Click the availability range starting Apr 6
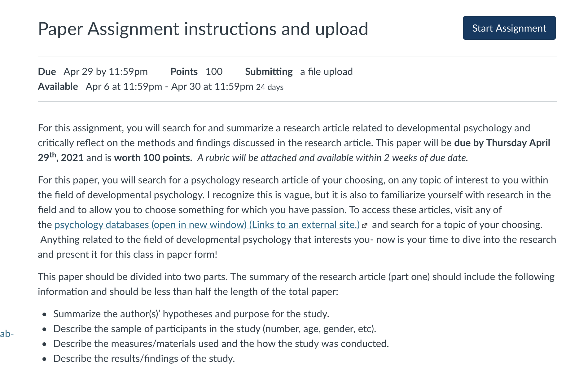Image resolution: width=588 pixels, height=373 pixels. tap(169, 86)
